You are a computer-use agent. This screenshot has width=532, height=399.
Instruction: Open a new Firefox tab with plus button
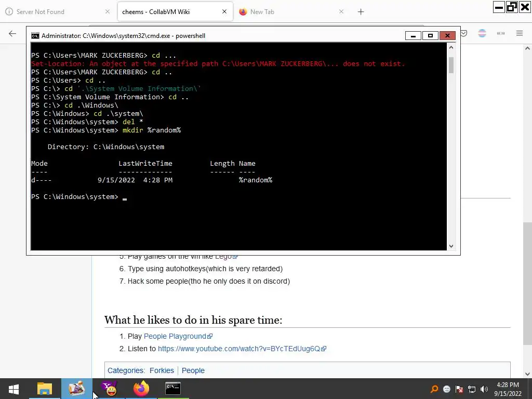click(x=361, y=12)
